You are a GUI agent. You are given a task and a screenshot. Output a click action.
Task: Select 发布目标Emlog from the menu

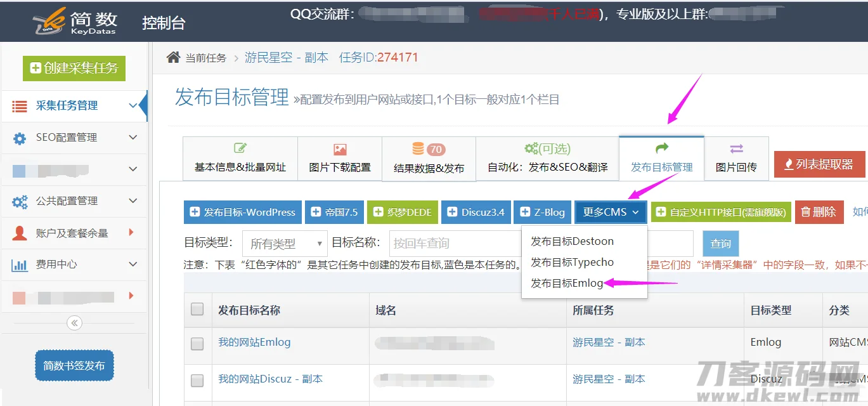click(x=567, y=283)
